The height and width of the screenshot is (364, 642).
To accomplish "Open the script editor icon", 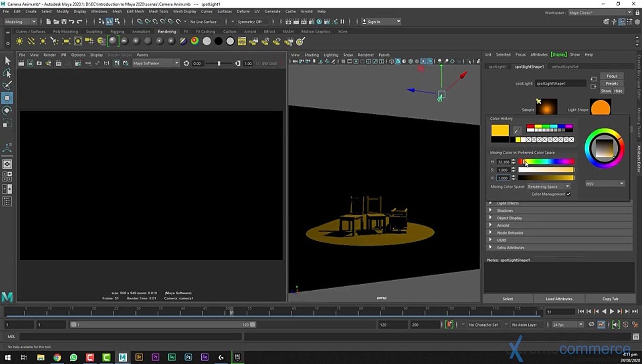I will (636, 336).
